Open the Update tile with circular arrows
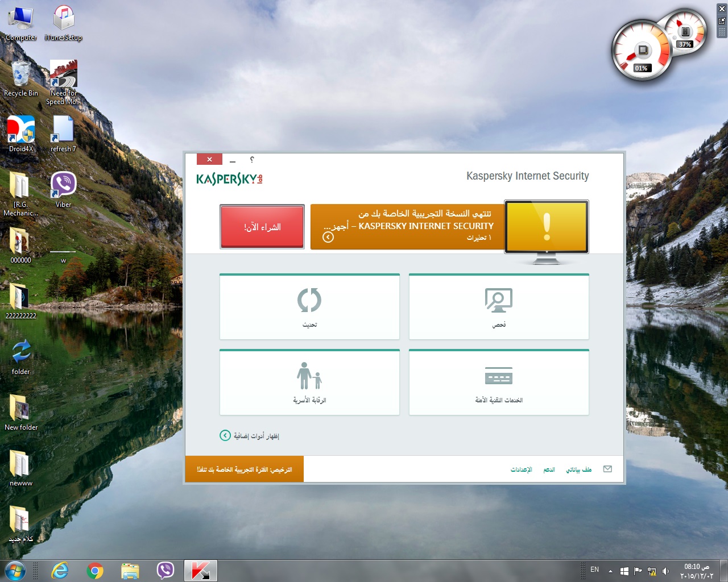This screenshot has width=728, height=582. tap(309, 307)
